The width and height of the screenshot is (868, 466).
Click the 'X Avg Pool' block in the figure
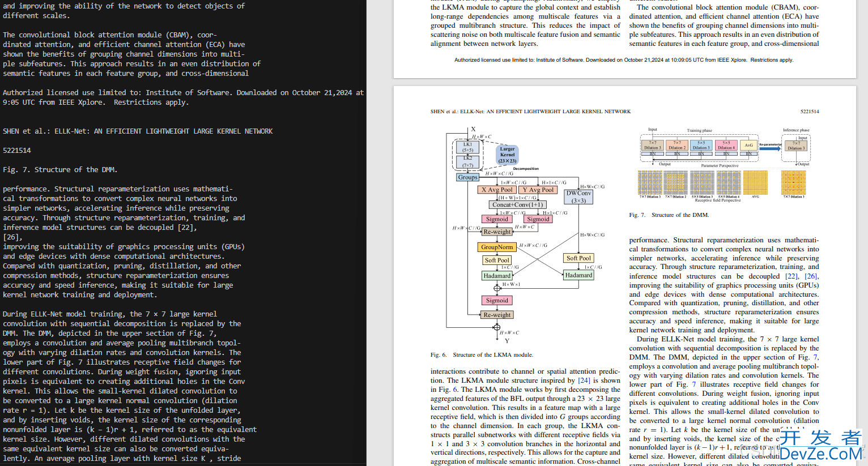[497, 190]
